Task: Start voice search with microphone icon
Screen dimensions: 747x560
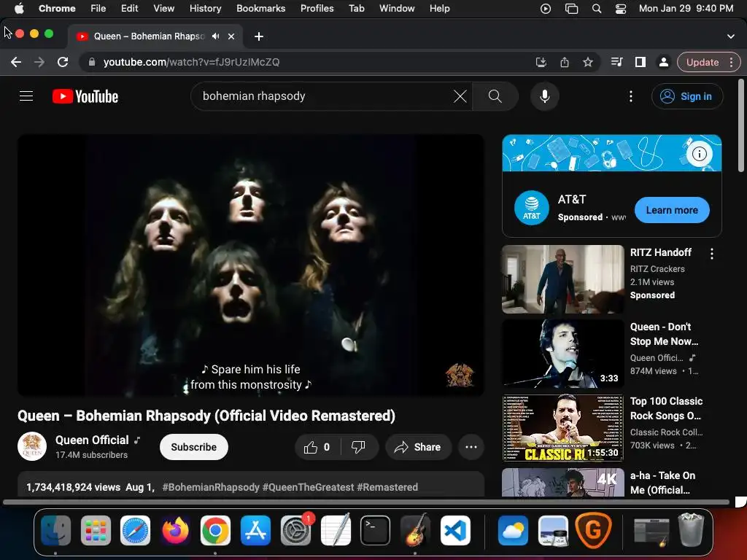Action: tap(544, 96)
